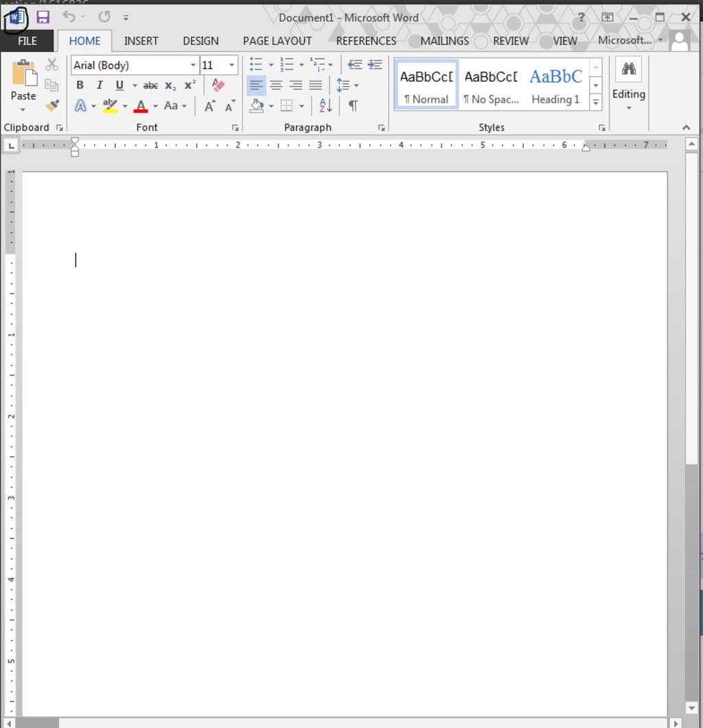Increase font size with Grow Font

[x=209, y=106]
